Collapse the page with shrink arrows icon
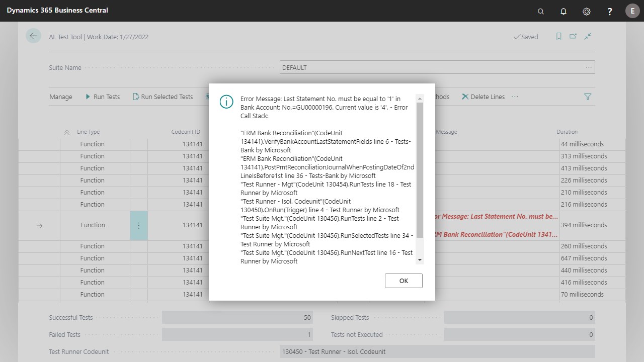Viewport: 644px width, 362px height. point(588,36)
